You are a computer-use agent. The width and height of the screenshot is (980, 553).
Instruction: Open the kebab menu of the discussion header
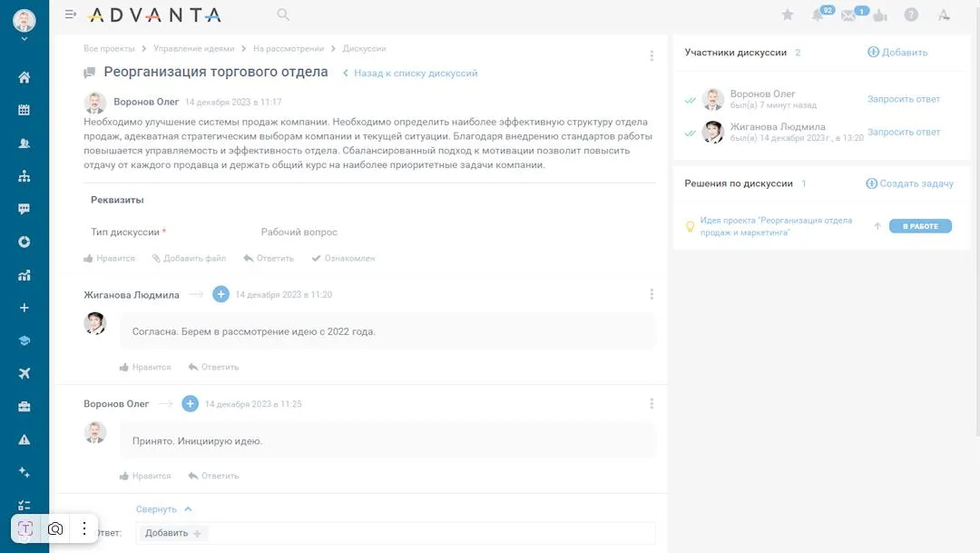(x=652, y=54)
